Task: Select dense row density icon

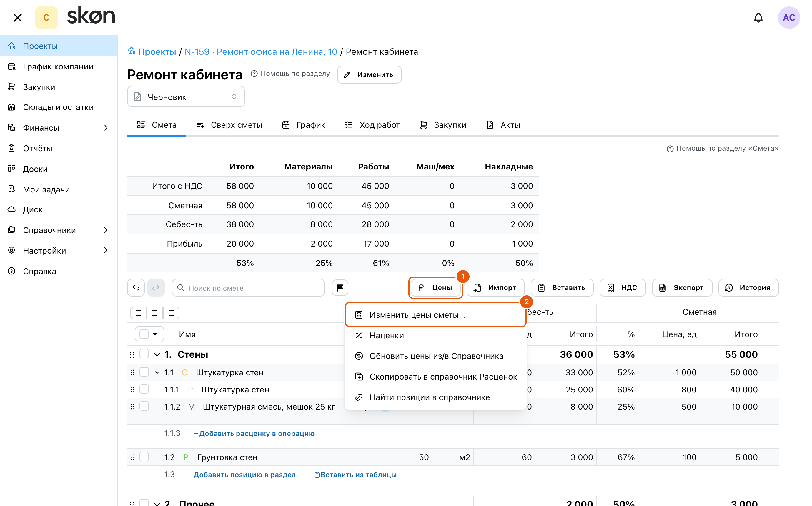Action: [x=171, y=313]
